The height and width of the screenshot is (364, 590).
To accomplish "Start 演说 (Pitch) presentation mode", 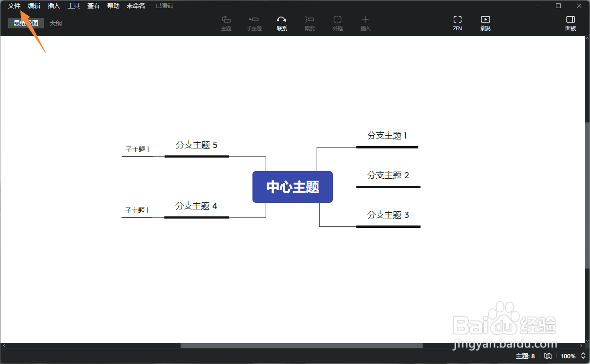I will pos(486,23).
